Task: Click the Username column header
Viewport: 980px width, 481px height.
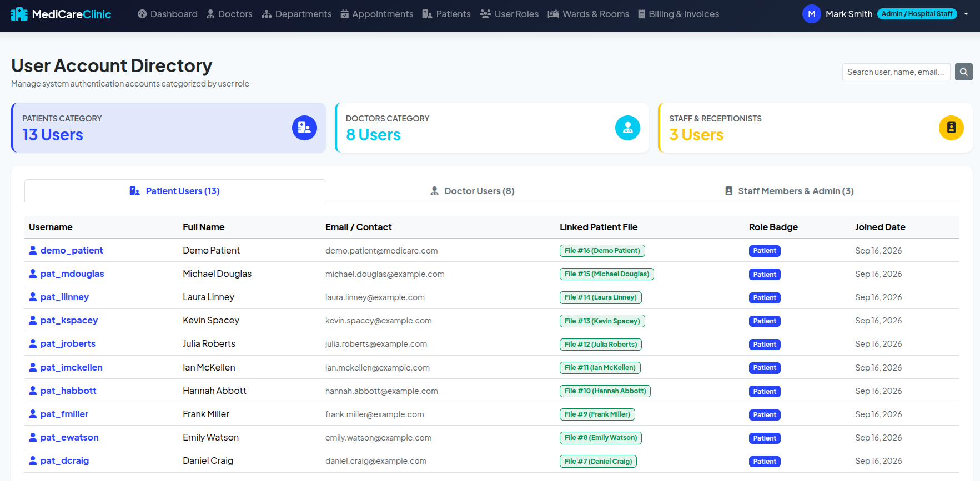Action: point(51,227)
